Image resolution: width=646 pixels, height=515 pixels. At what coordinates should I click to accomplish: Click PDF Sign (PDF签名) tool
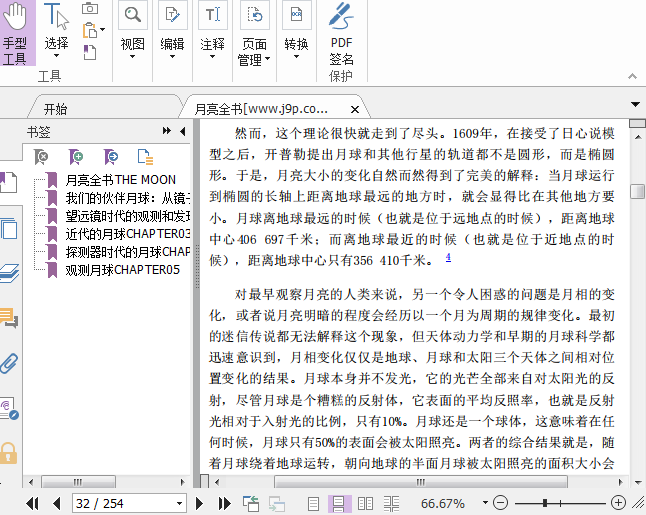coord(342,34)
